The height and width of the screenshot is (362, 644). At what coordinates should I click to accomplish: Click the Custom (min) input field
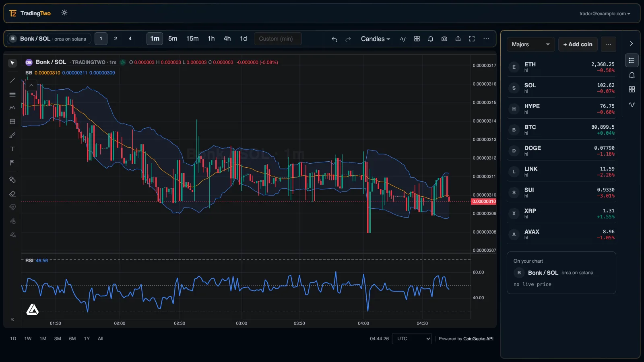pyautogui.click(x=278, y=39)
